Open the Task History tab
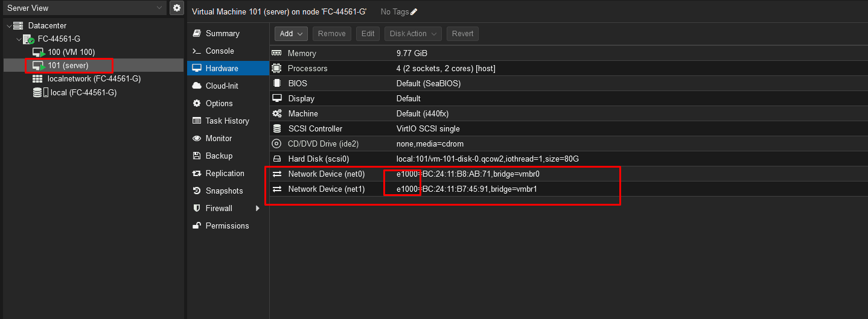868x319 pixels. click(228, 121)
